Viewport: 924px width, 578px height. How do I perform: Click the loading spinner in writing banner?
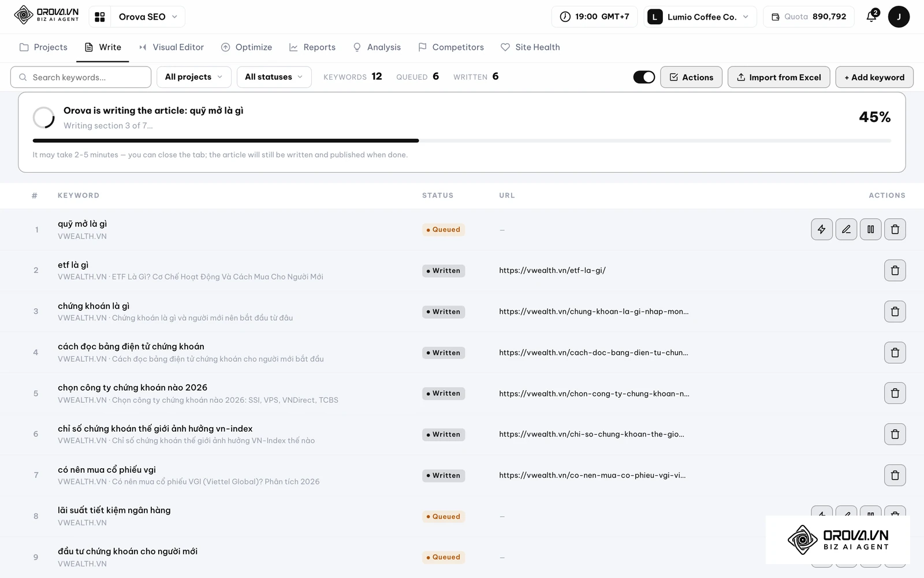coord(43,117)
